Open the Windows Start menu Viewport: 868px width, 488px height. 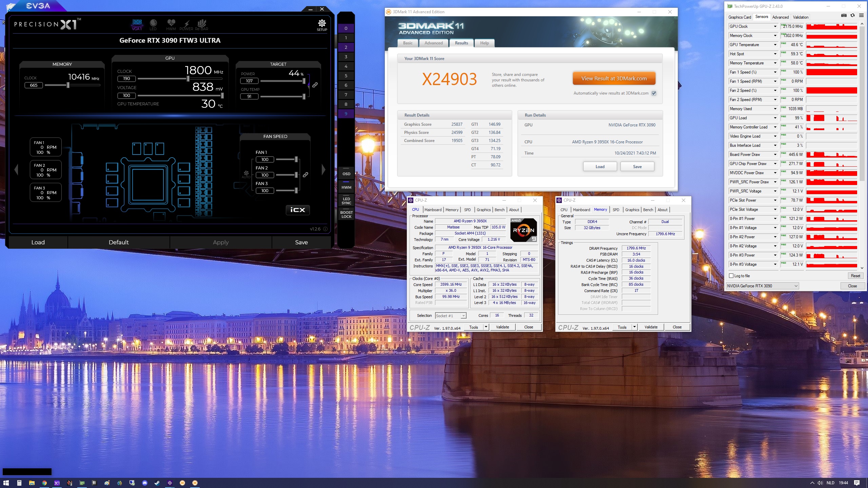(x=6, y=483)
